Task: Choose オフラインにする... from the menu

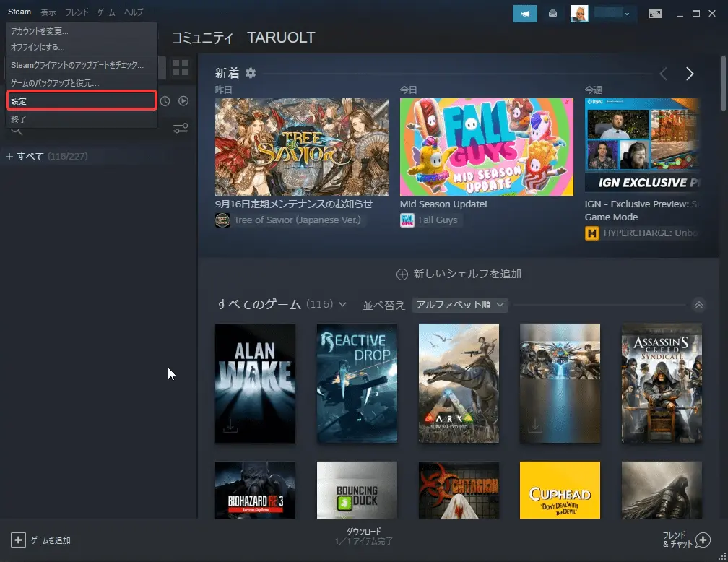Action: (81, 47)
